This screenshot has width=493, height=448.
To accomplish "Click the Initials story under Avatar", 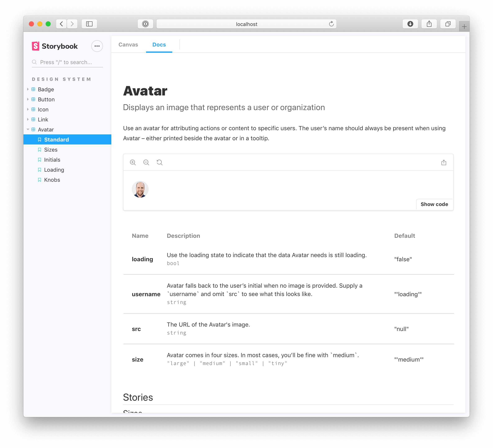I will tap(52, 159).
